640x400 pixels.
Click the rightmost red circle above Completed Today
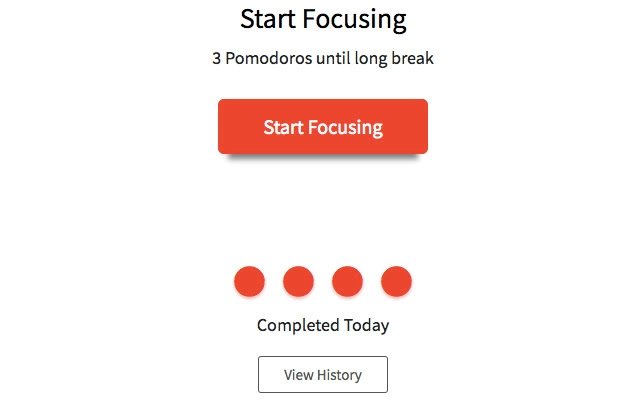[396, 281]
